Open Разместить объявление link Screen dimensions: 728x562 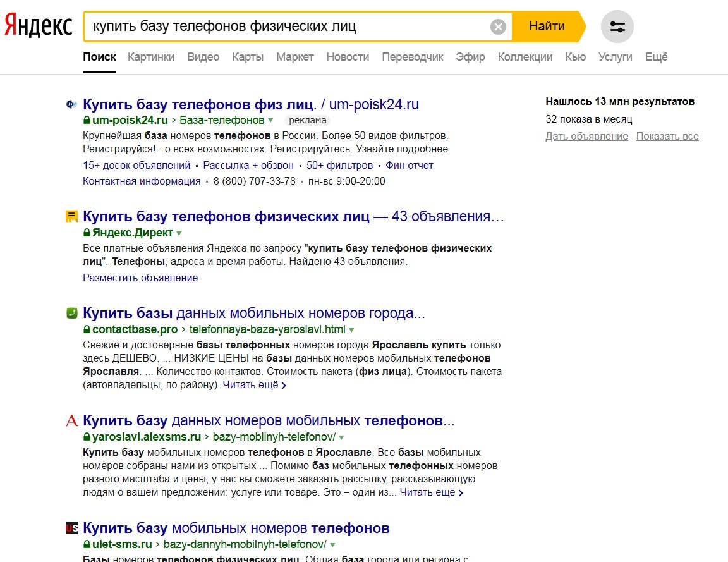tap(140, 278)
